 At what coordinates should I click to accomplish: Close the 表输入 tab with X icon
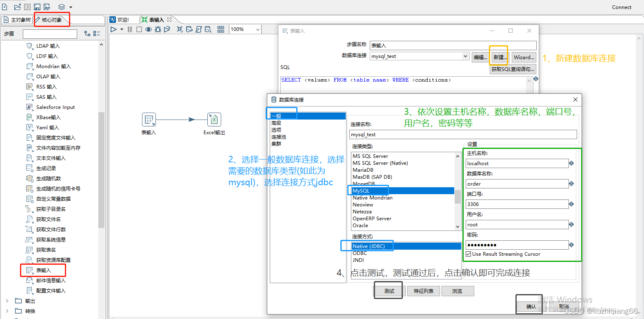click(169, 20)
